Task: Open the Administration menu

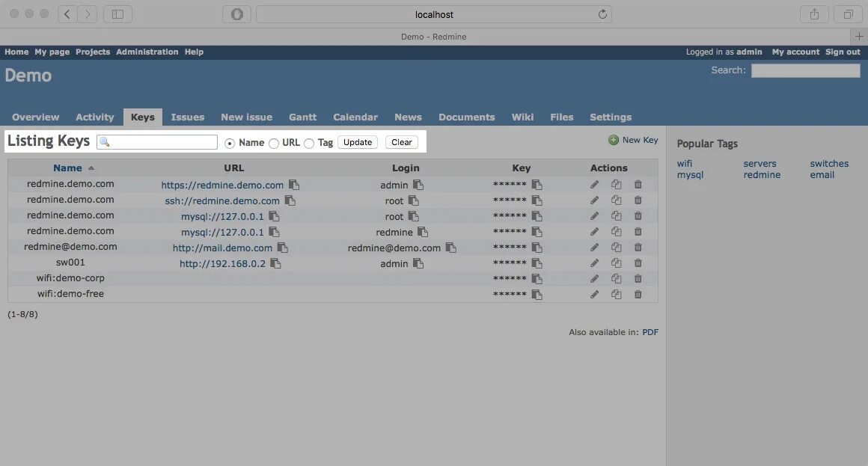Action: [147, 52]
